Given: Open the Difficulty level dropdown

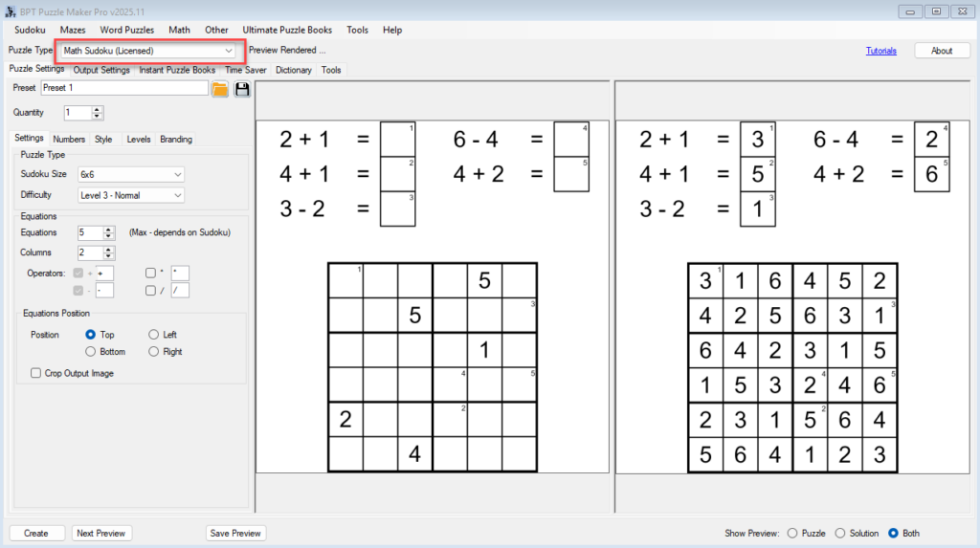Looking at the screenshot, I should (x=130, y=196).
